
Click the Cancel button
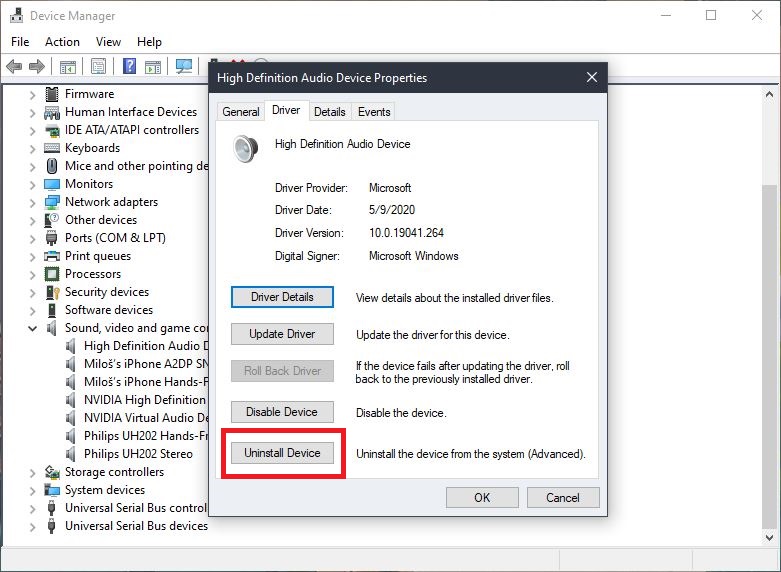pyautogui.click(x=563, y=498)
